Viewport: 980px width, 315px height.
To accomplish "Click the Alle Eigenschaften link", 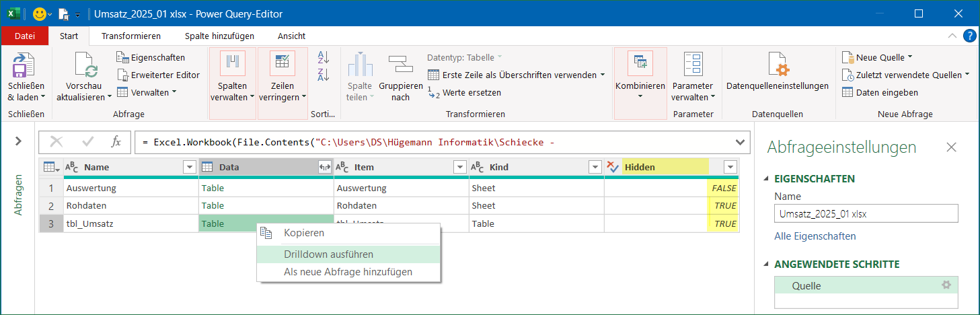I will pyautogui.click(x=815, y=236).
